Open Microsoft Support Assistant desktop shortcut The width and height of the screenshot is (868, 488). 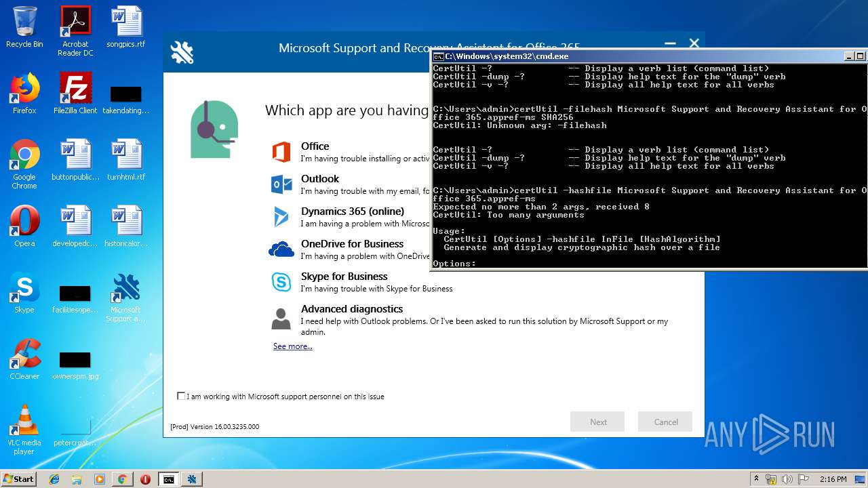click(x=126, y=298)
